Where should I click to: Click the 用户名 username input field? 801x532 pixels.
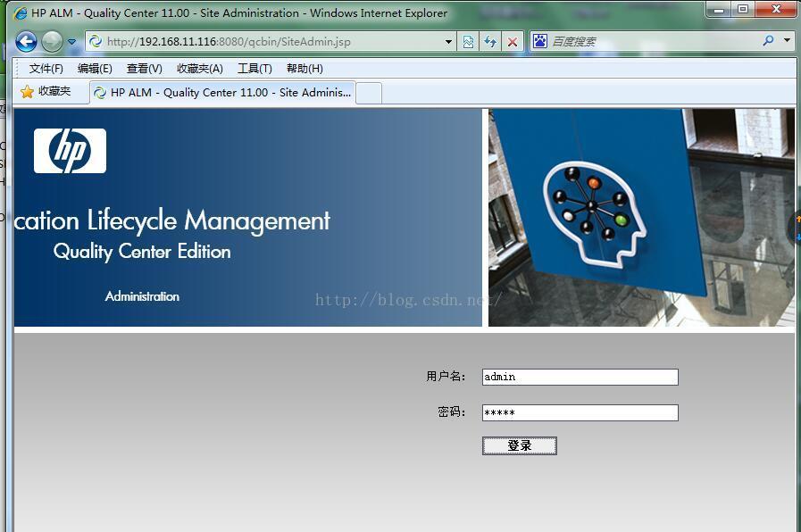point(580,377)
